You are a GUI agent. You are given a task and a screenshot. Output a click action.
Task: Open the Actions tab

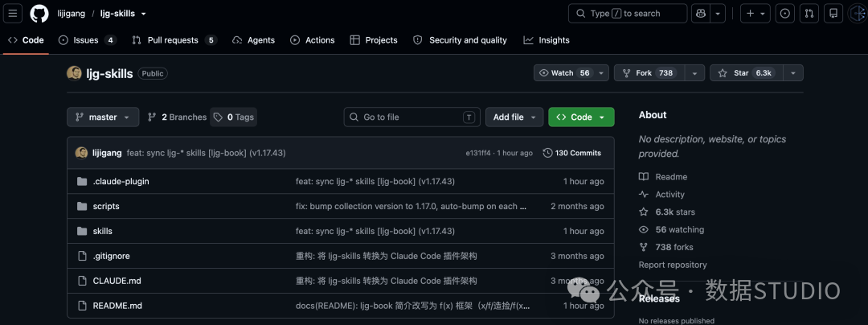coord(312,40)
